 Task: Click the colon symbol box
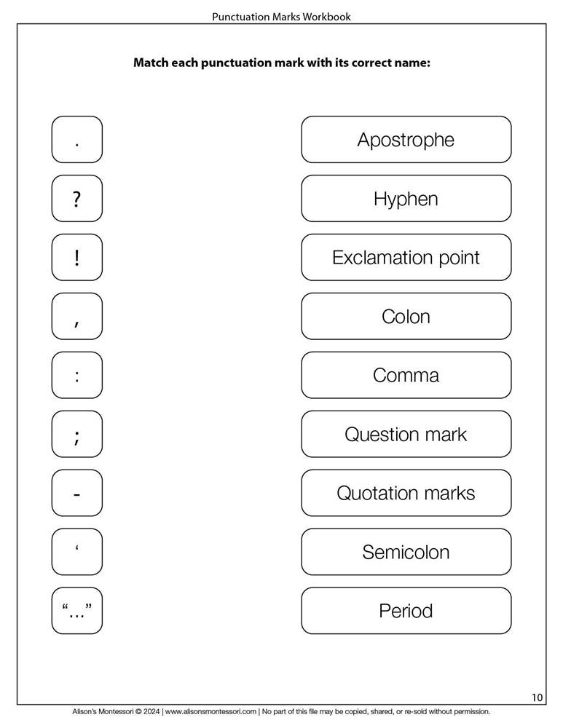(76, 376)
